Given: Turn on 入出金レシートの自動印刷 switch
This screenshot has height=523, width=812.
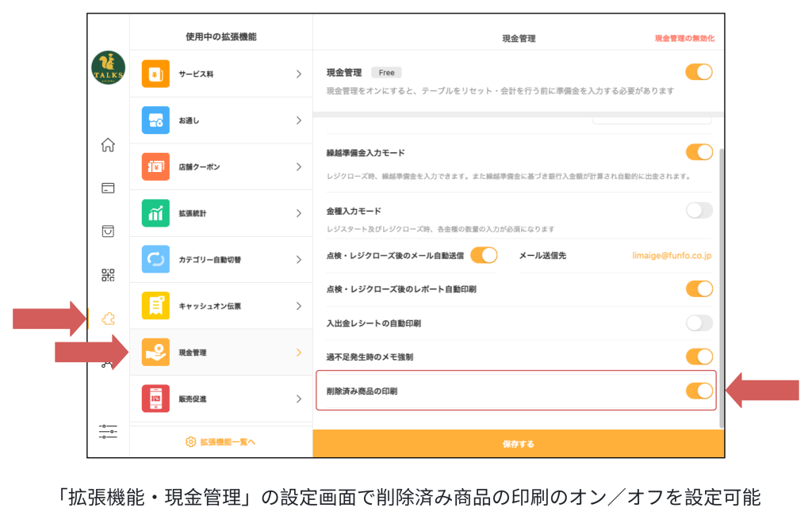Looking at the screenshot, I should [699, 323].
